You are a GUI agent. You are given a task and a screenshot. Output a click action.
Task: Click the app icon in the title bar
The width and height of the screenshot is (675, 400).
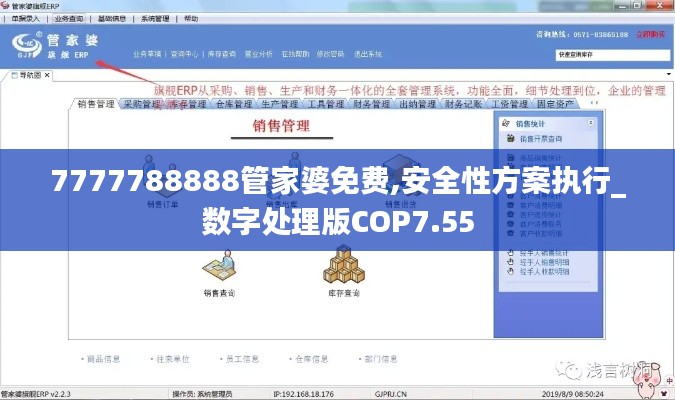click(5, 6)
